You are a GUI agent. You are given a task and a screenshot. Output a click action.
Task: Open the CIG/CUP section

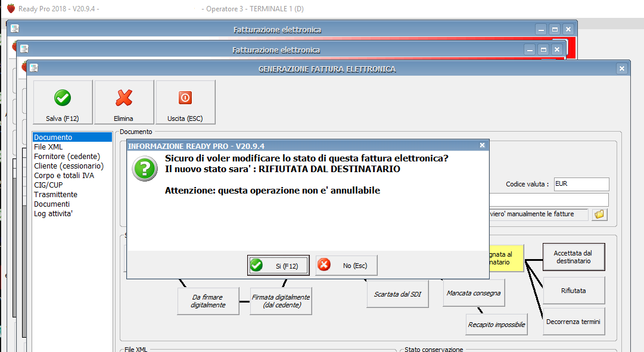[72, 185]
